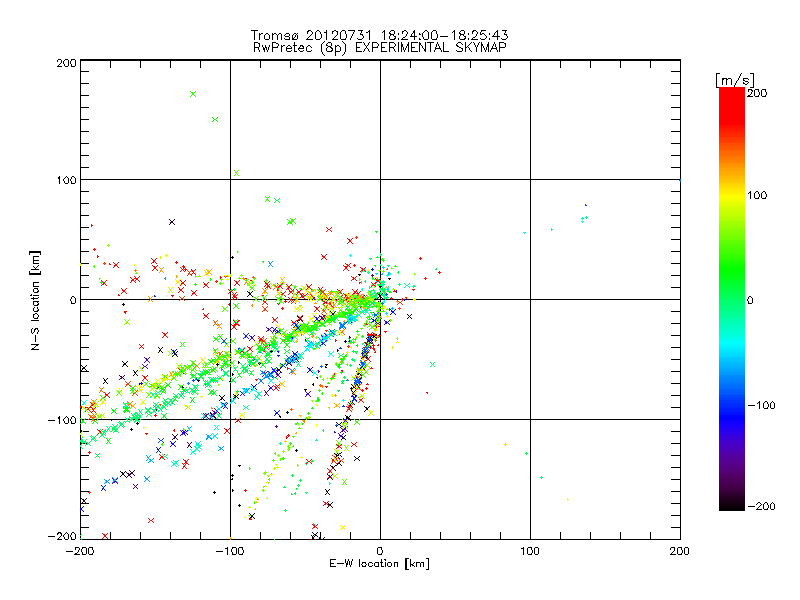The height and width of the screenshot is (600, 800).
Task: Click the color bar tick label "200"
Action: click(x=757, y=93)
